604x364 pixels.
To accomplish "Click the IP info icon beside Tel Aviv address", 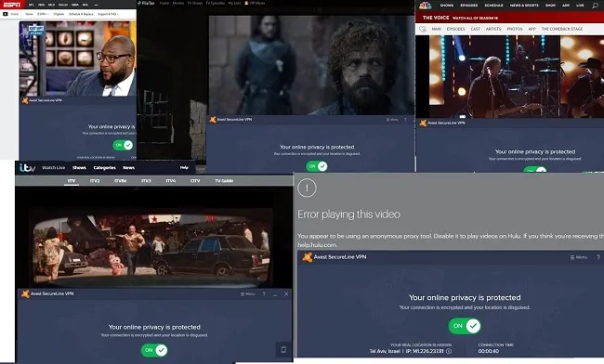I will point(449,351).
